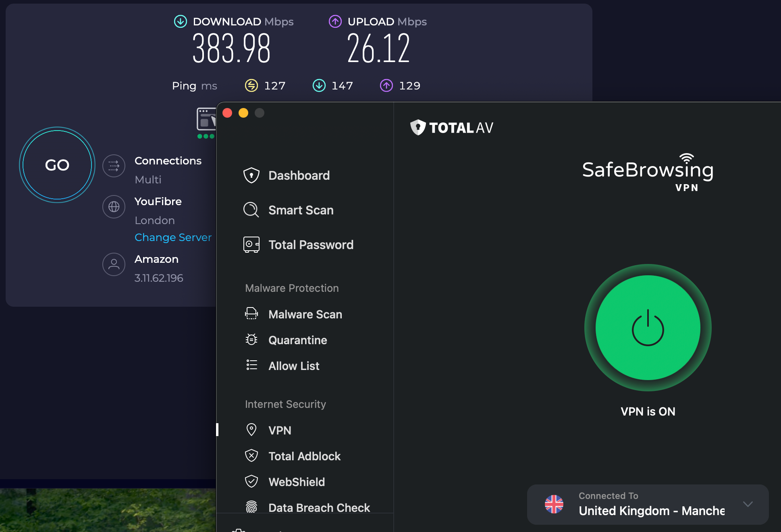Image resolution: width=781 pixels, height=532 pixels.
Task: Click the yellow idle ping icon
Action: pos(251,85)
